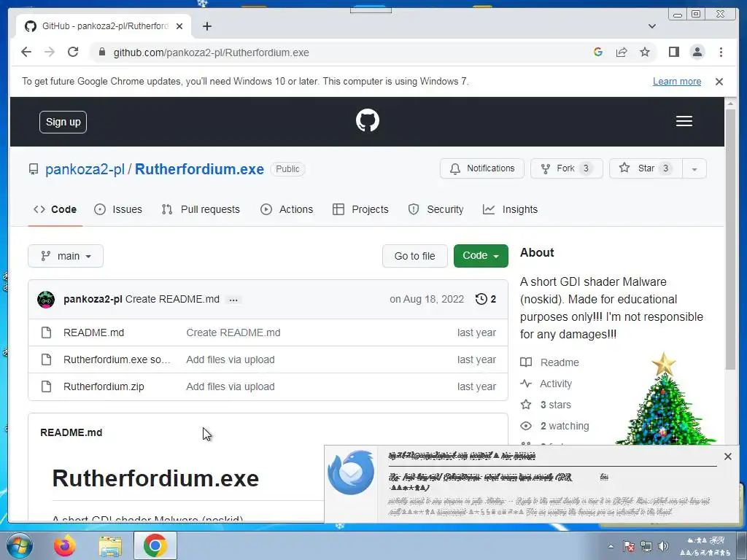The height and width of the screenshot is (560, 747).
Task: Click Add files via upload for Rutherfordium.zip
Action: 230,386
